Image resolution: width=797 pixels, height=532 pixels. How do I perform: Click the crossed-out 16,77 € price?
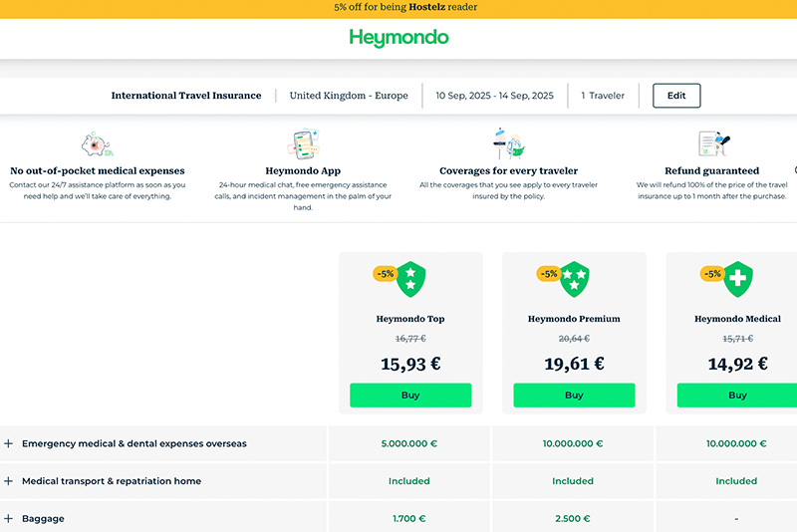coord(410,339)
